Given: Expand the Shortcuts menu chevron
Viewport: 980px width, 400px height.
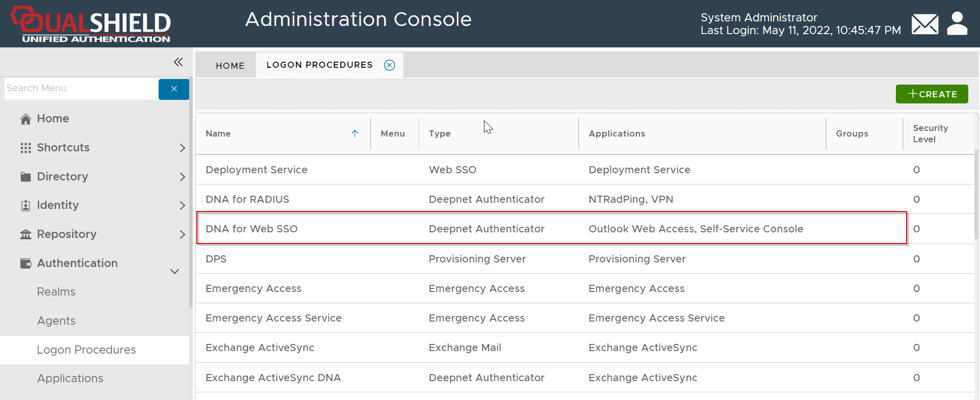Looking at the screenshot, I should (x=183, y=148).
